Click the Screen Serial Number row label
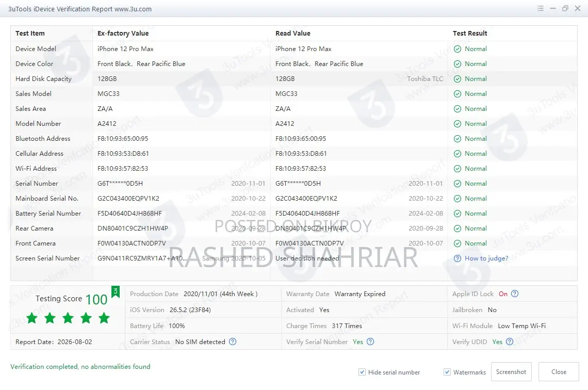 (x=47, y=258)
